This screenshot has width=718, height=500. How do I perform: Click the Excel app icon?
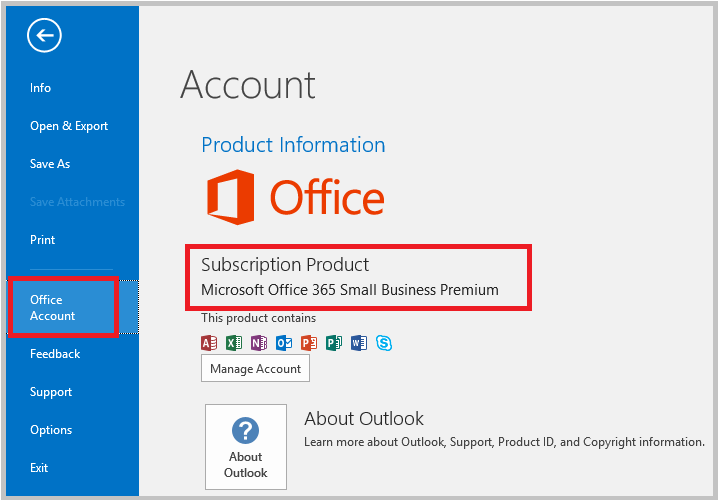(234, 342)
